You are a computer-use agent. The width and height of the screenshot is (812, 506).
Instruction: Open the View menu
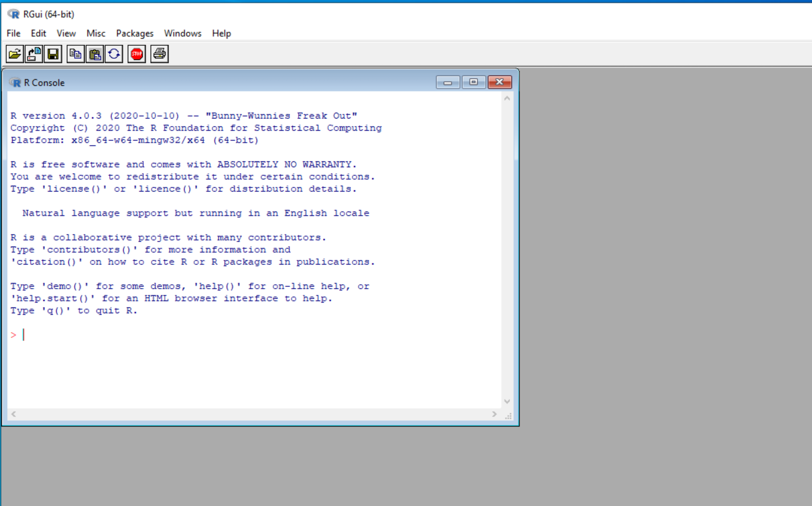click(66, 33)
